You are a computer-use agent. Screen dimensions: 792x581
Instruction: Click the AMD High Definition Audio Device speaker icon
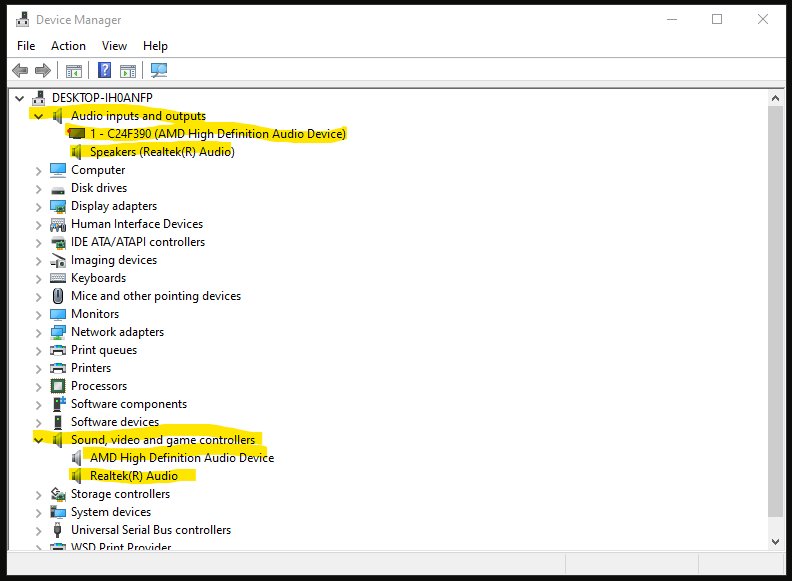click(76, 458)
